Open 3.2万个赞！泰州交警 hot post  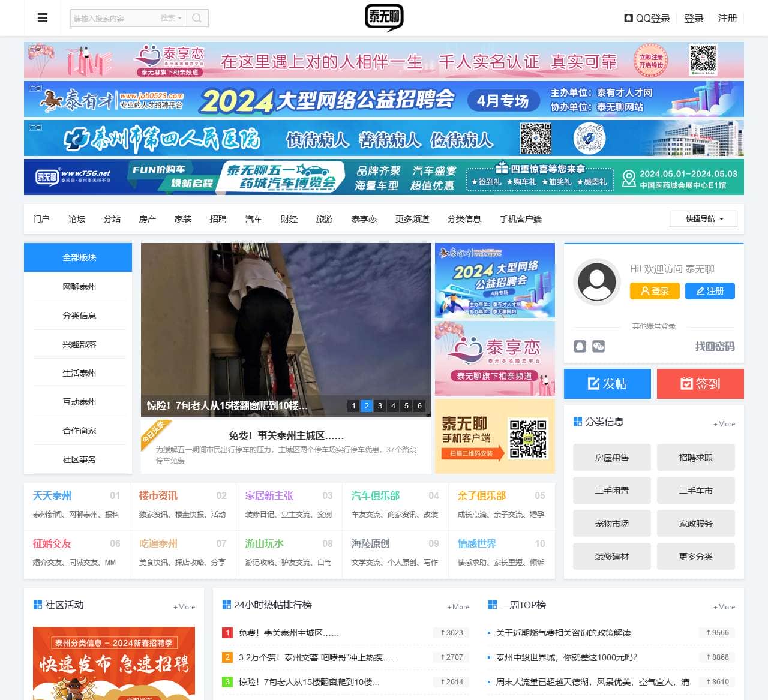tap(319, 657)
